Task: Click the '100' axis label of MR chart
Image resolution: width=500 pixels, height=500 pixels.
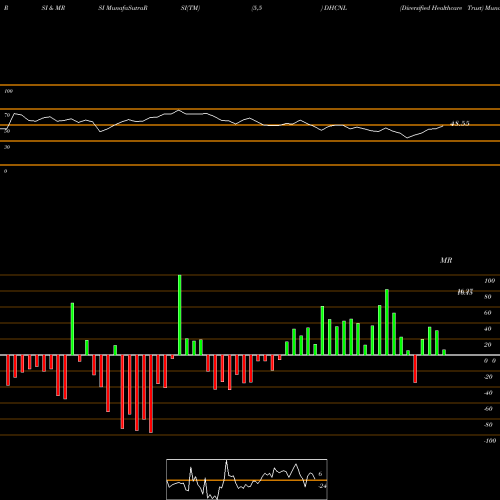Action: tap(489, 281)
